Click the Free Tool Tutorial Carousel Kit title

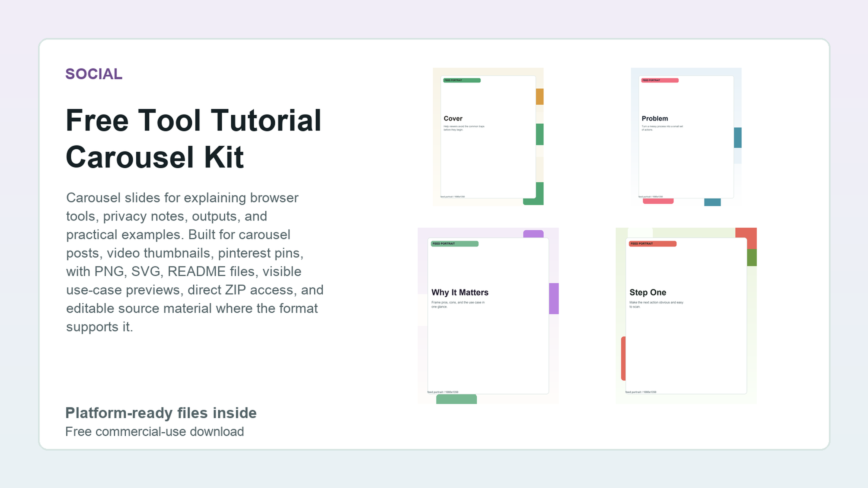pos(193,139)
